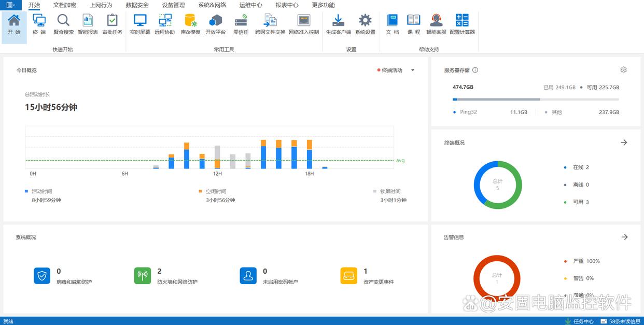Click 生成客户端 generate client icon

(x=338, y=24)
